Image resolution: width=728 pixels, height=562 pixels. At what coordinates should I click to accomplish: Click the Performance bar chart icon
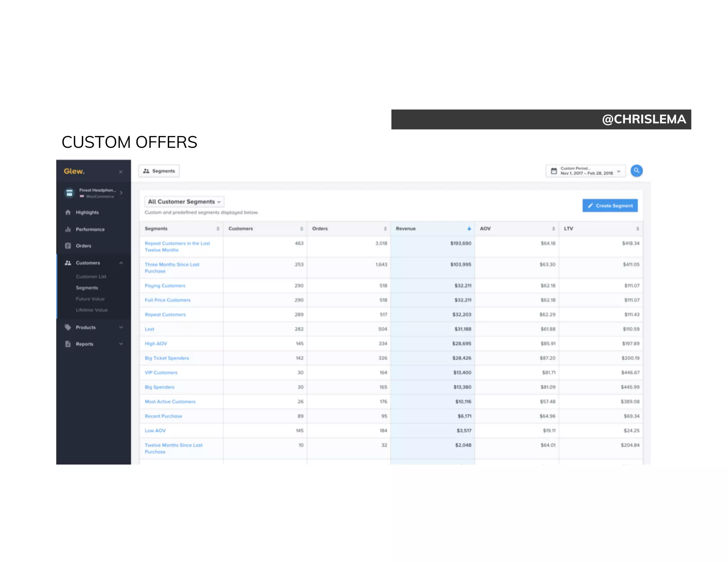click(68, 229)
